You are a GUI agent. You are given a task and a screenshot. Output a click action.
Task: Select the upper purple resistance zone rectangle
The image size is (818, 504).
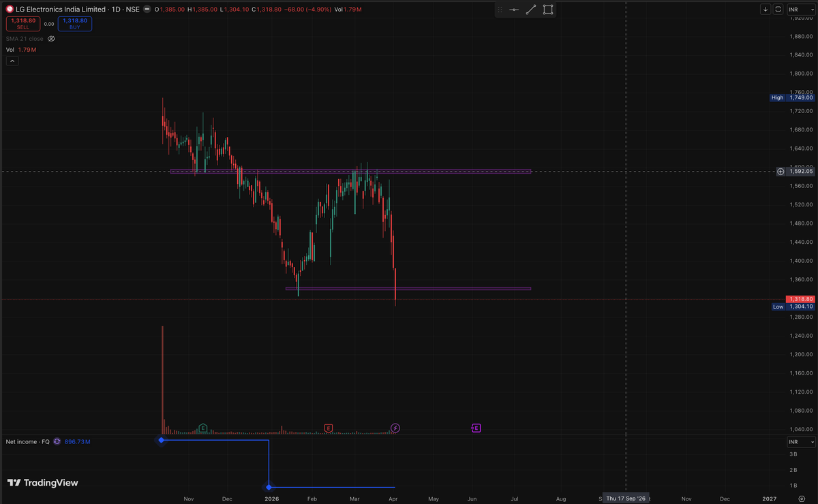tap(350, 171)
